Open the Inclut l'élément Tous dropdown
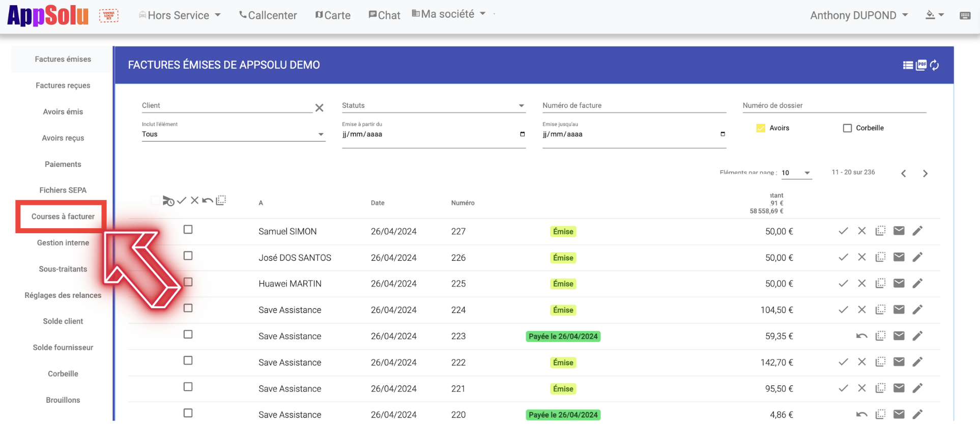This screenshot has height=441, width=980. point(233,134)
